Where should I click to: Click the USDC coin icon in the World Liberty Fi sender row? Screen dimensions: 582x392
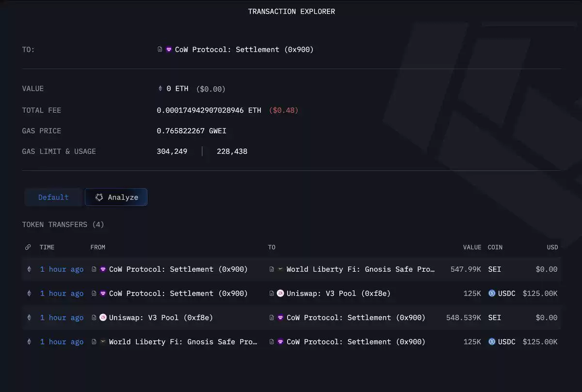point(492,342)
